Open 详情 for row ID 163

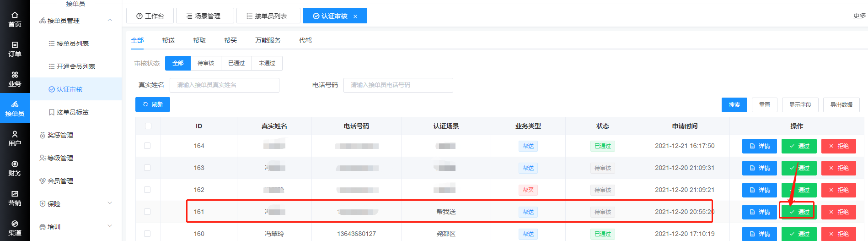760,168
